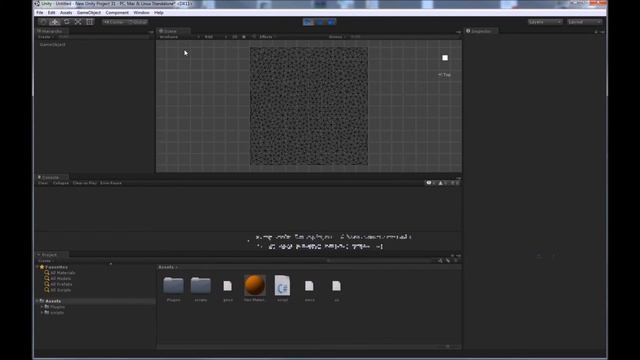Select the orange New Material asset
Screen dimensions: 640x360
coord(255,285)
